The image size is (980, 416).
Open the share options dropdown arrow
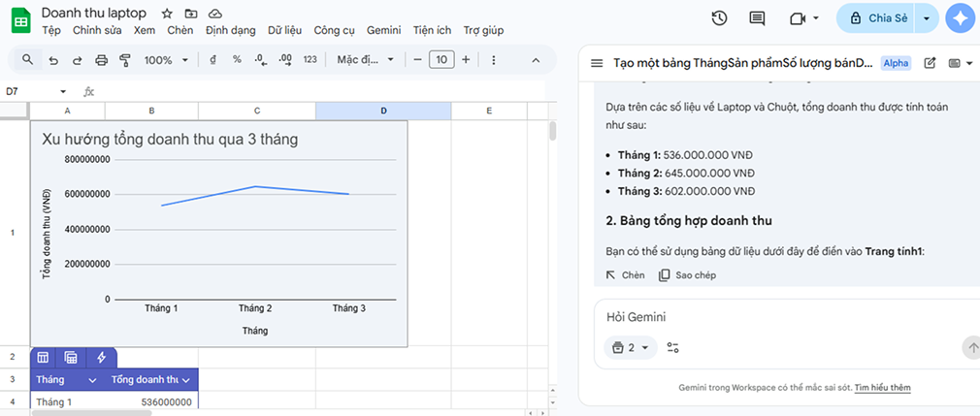(927, 18)
